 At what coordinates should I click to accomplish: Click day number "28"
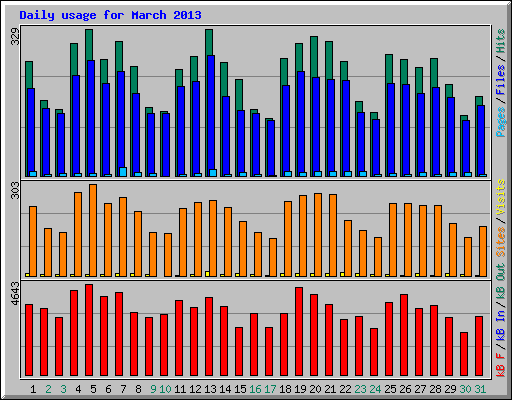(x=435, y=389)
